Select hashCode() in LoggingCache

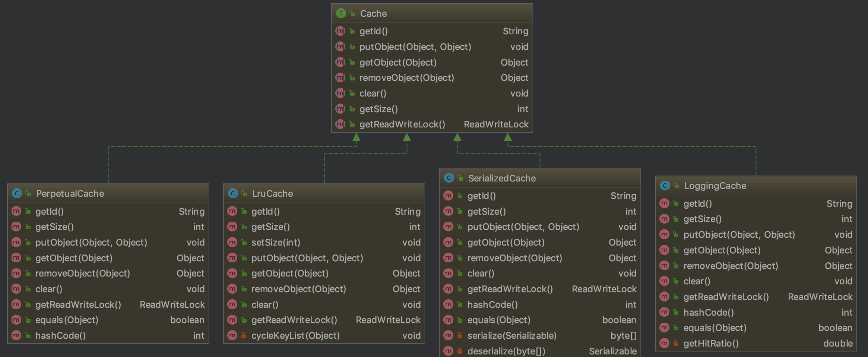pyautogui.click(x=709, y=312)
